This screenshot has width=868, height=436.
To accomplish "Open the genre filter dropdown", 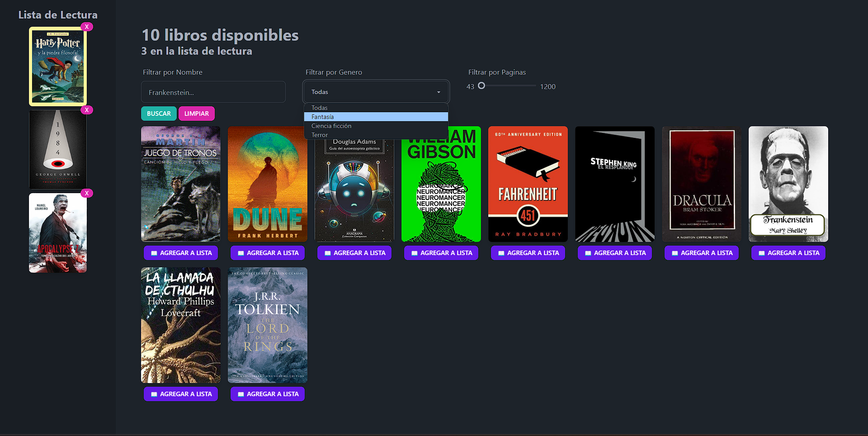I will [x=376, y=92].
